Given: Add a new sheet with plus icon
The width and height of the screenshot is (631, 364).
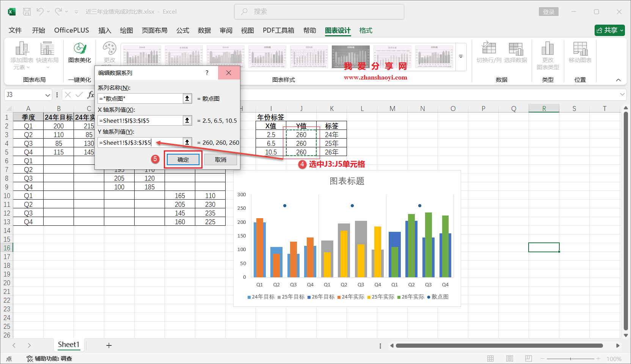Looking at the screenshot, I should [109, 345].
